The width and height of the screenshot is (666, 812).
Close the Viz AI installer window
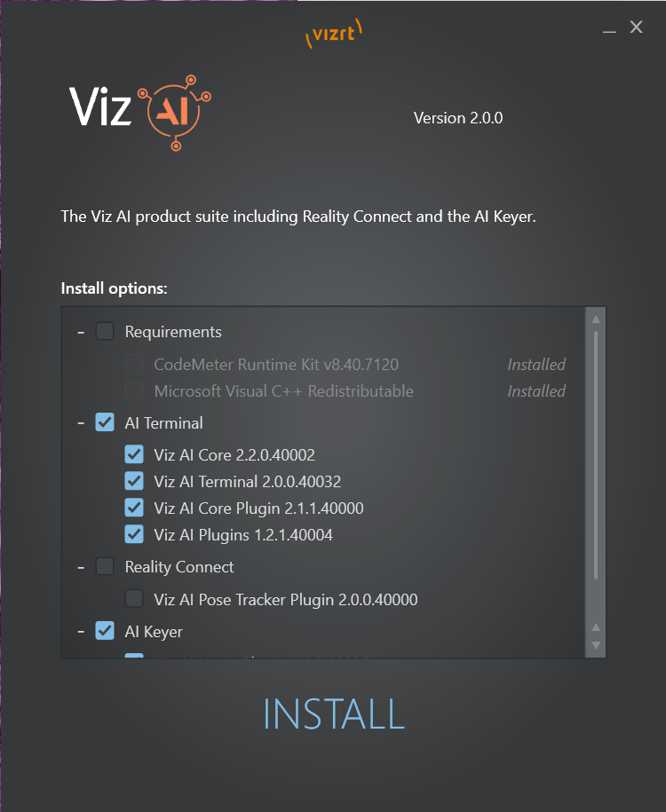pyautogui.click(x=637, y=27)
